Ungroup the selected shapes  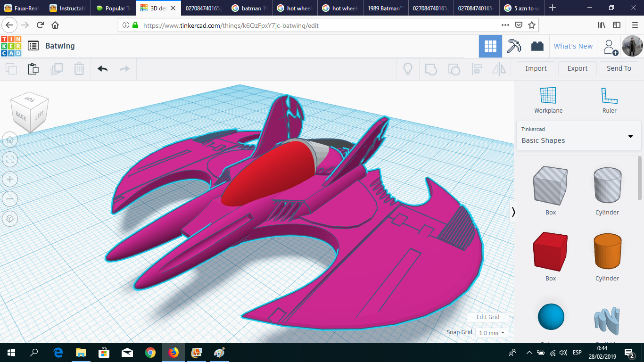pos(454,69)
